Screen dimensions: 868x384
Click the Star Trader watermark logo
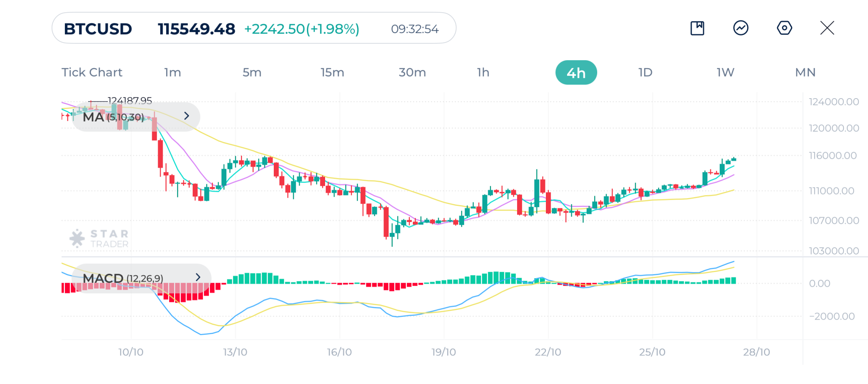(99, 238)
